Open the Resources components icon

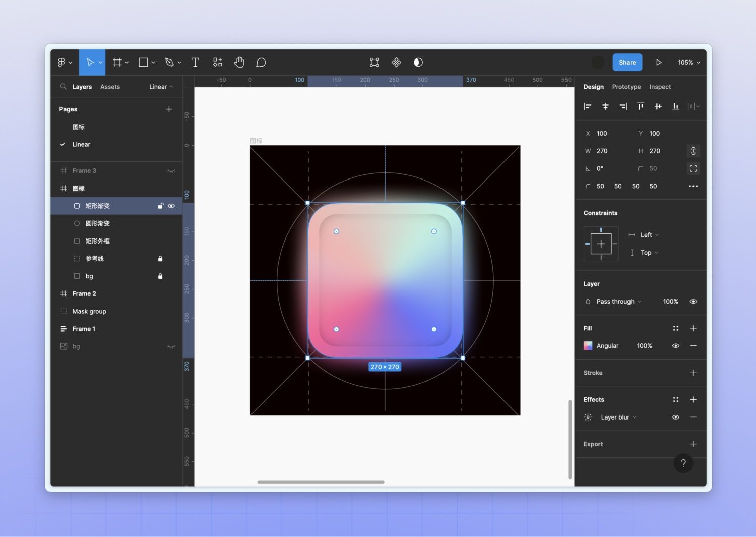click(x=217, y=63)
